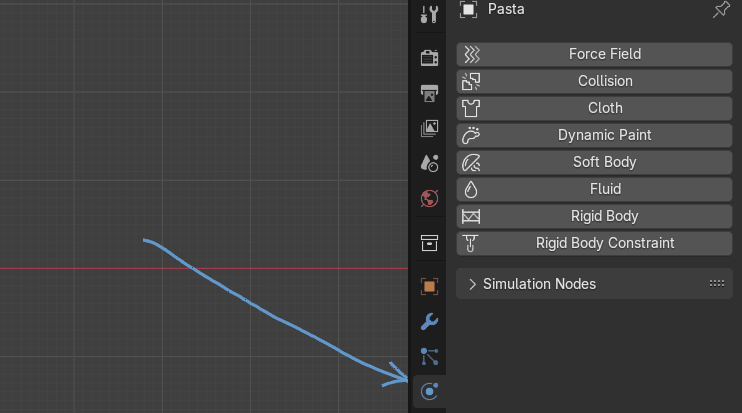Open the Render properties tab

[429, 58]
